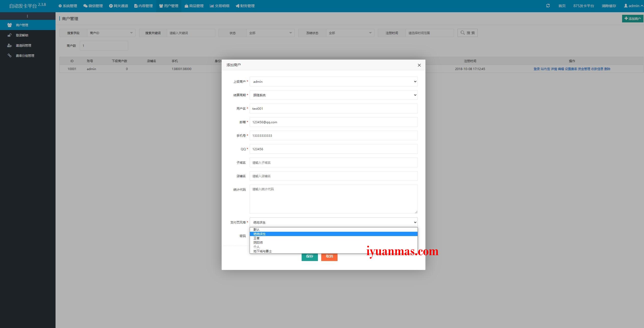644x328 pixels.
Task: Select 商户管理 in the sidebar
Action: (x=28, y=25)
